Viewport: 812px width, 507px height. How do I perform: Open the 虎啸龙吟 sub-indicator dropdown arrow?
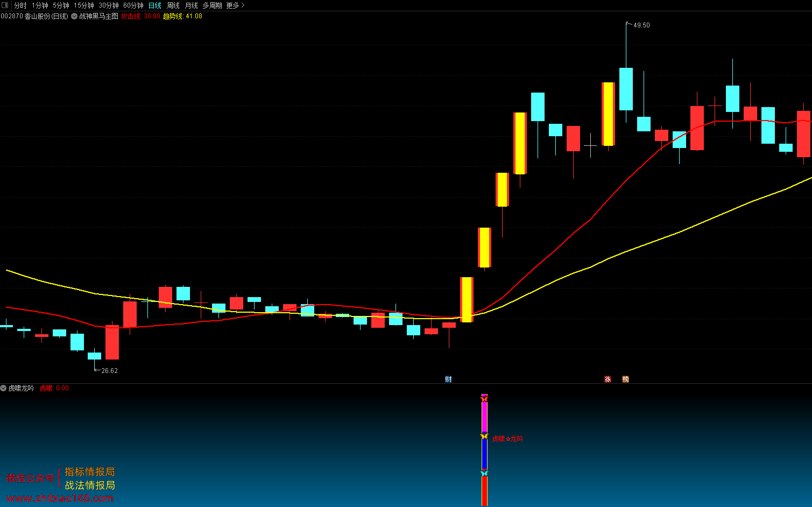(x=3, y=388)
